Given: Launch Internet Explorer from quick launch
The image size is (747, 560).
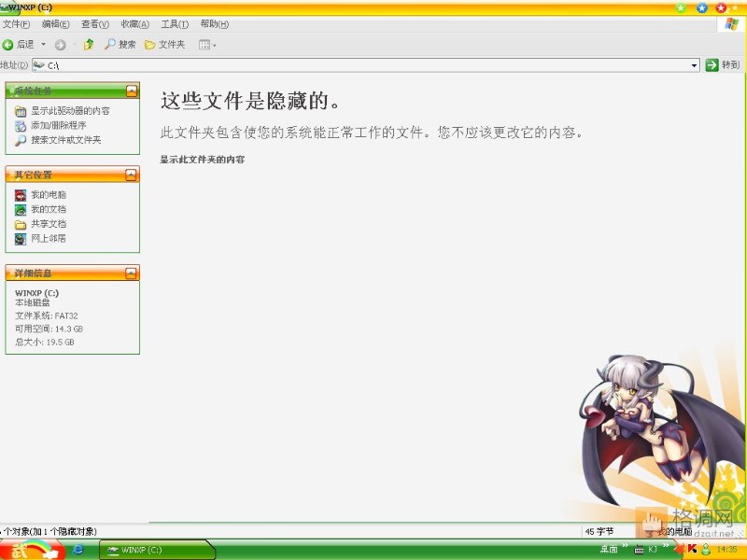Looking at the screenshot, I should click(78, 550).
